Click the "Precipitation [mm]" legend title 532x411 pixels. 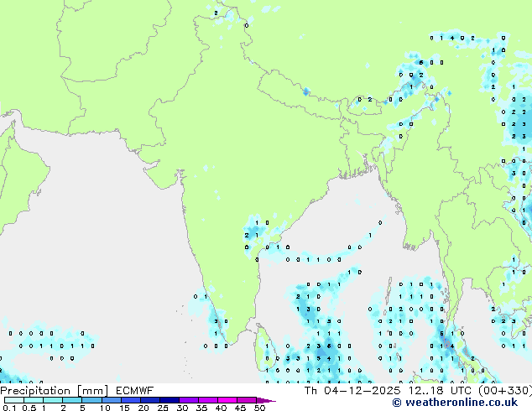click(x=55, y=391)
